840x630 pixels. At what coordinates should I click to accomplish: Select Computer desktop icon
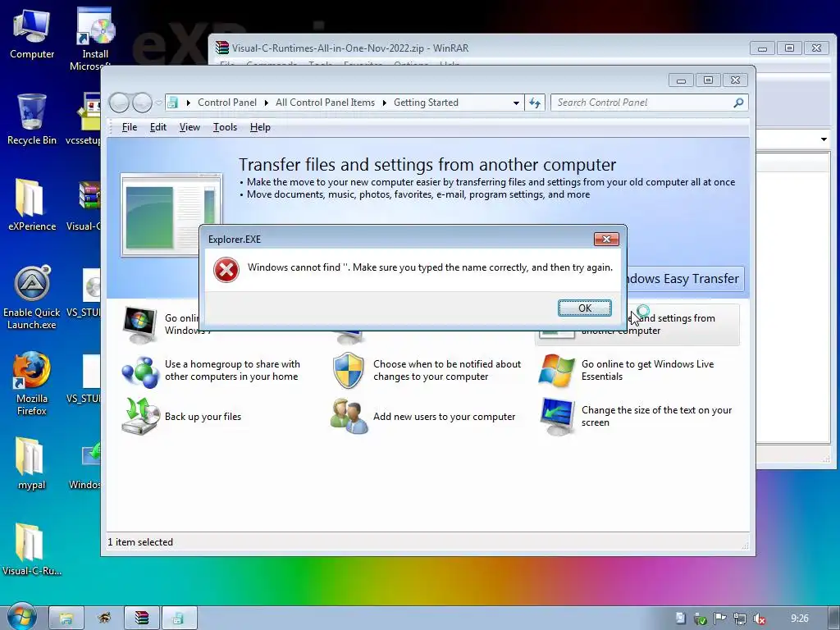[32, 34]
